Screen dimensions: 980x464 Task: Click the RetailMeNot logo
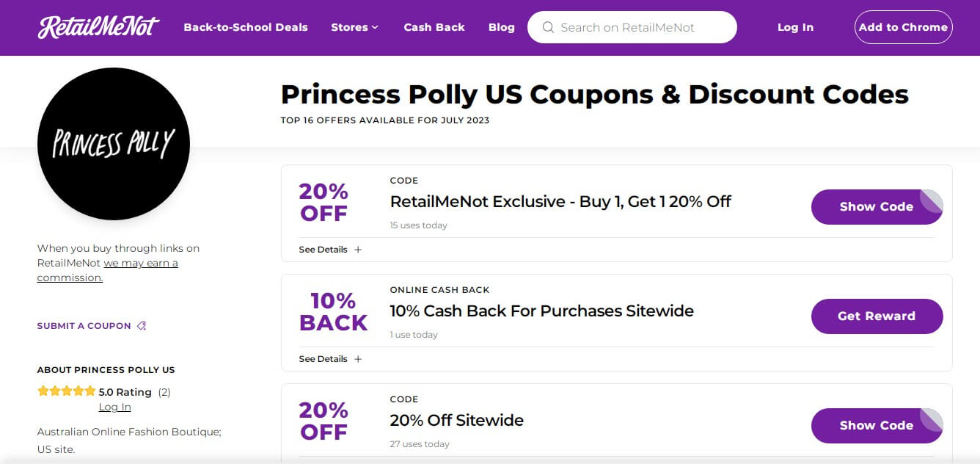coord(98,27)
